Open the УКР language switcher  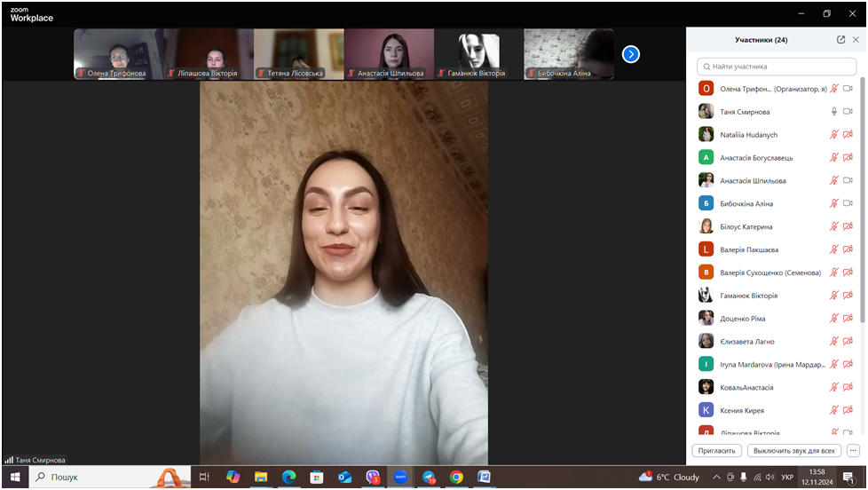tap(786, 478)
